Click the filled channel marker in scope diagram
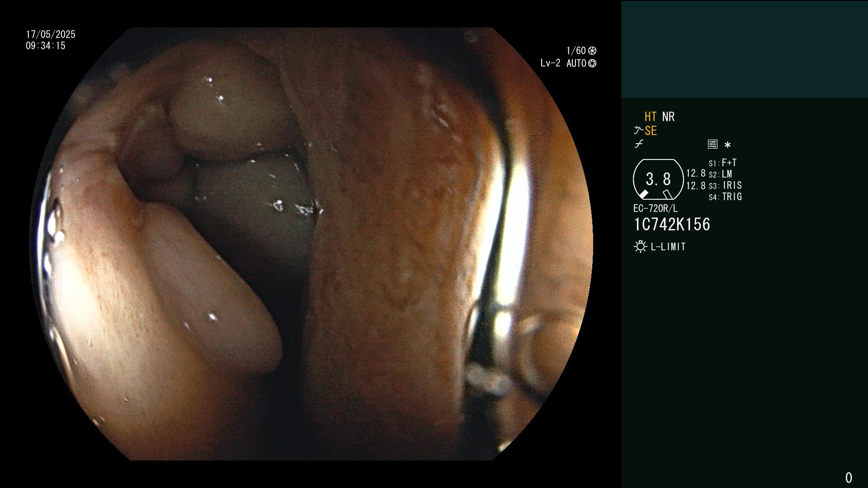The width and height of the screenshot is (868, 488). click(643, 194)
